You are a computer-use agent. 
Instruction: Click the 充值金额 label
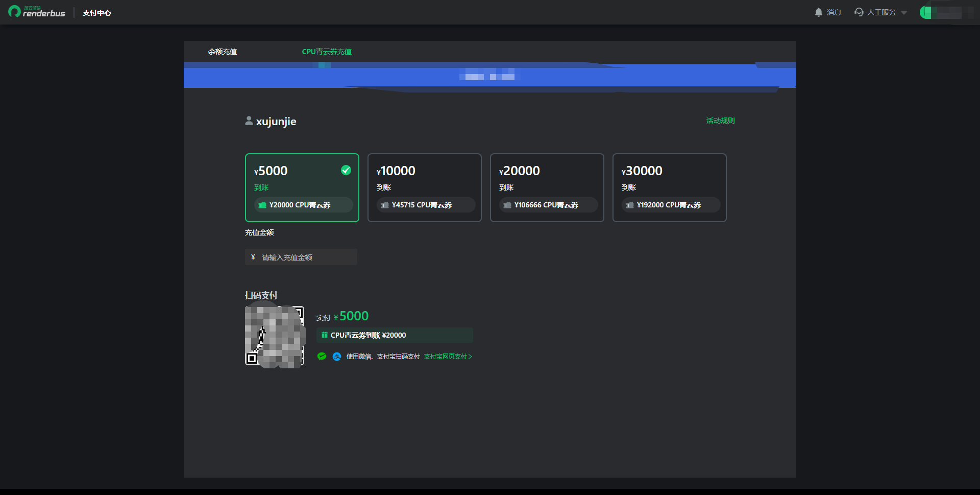(x=259, y=232)
